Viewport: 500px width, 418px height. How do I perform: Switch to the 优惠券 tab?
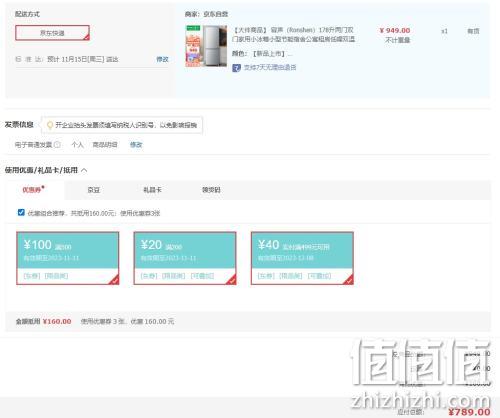pyautogui.click(x=33, y=190)
